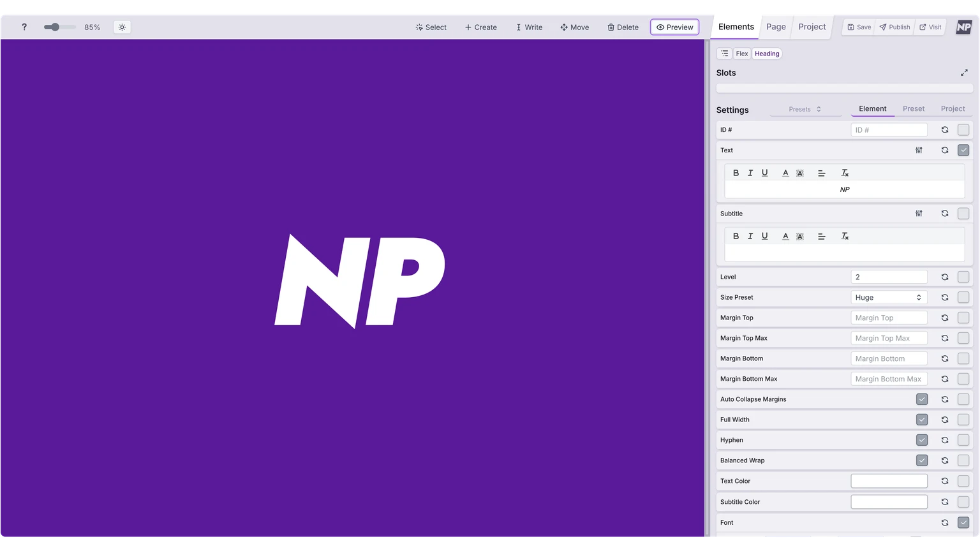Switch to the Preset settings tab
This screenshot has width=980, height=551.
point(913,108)
